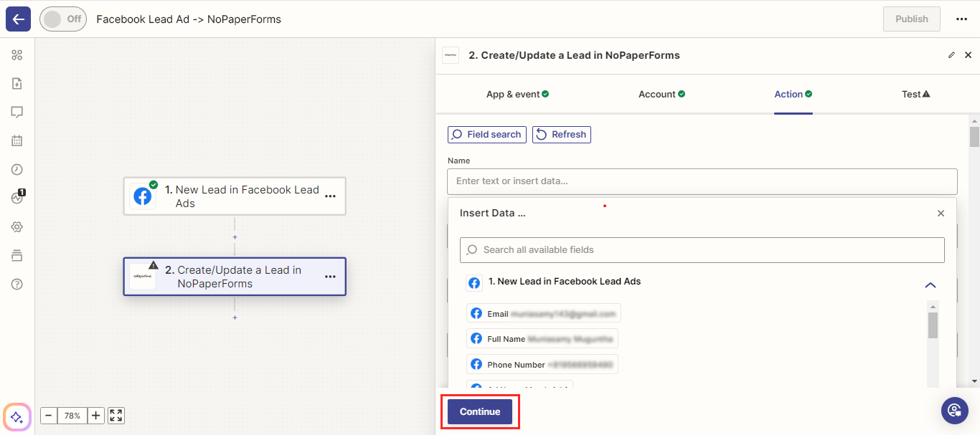Select step 1 New Lead in Facebook Lead Ads
This screenshot has height=435, width=980.
(235, 196)
